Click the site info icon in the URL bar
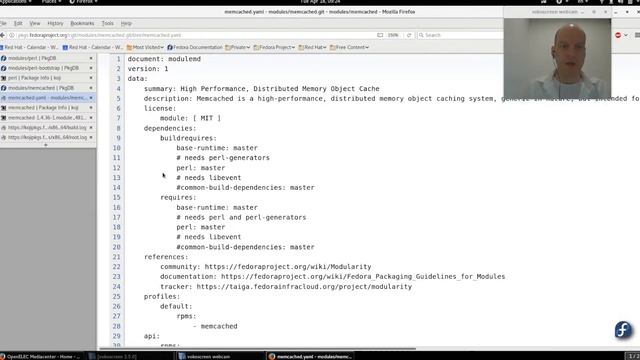 pos(12,35)
